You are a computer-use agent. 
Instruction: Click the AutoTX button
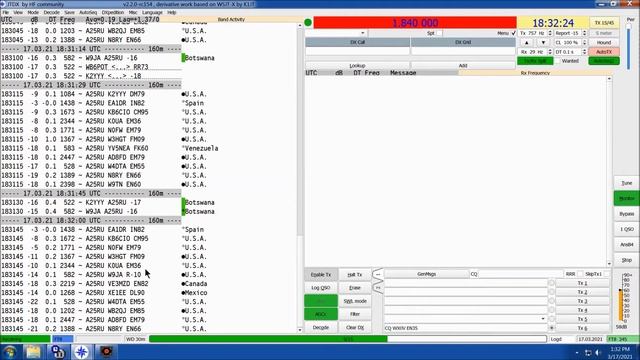tap(604, 52)
